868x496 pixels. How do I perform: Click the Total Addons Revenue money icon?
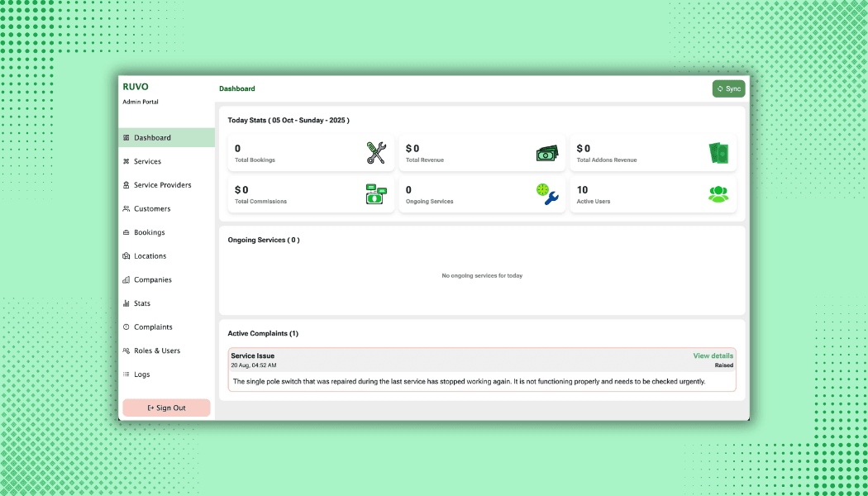click(718, 154)
